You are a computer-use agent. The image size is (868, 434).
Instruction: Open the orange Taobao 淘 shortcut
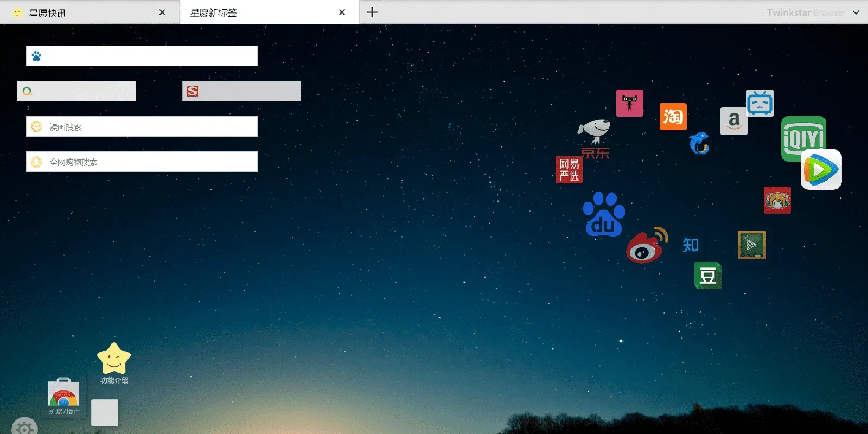click(x=673, y=117)
